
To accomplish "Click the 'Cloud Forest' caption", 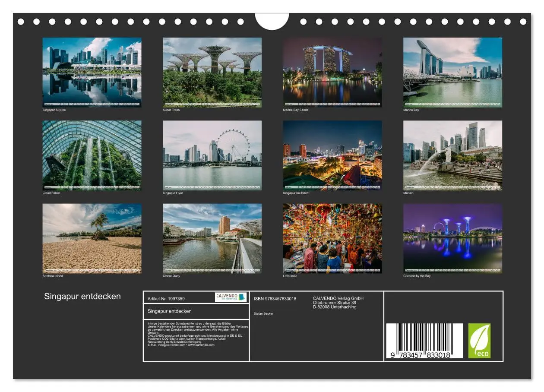I will coord(51,193).
